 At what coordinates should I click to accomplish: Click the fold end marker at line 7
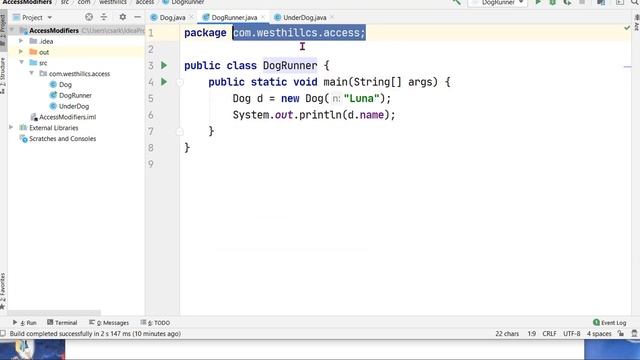[x=180, y=131]
